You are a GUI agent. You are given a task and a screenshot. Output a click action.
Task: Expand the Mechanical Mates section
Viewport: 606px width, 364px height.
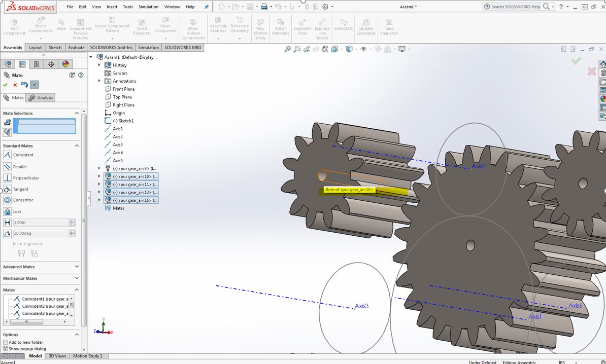pyautogui.click(x=77, y=278)
